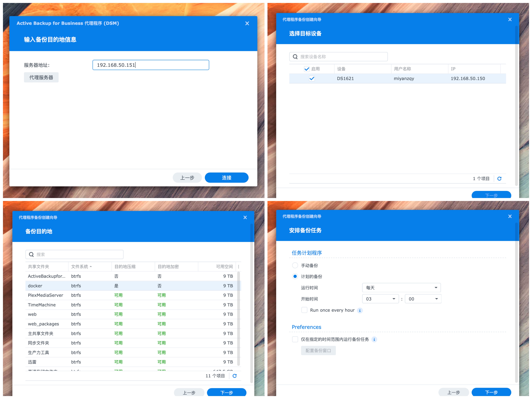Uncheck the DS1621 device checkbox

pos(312,78)
